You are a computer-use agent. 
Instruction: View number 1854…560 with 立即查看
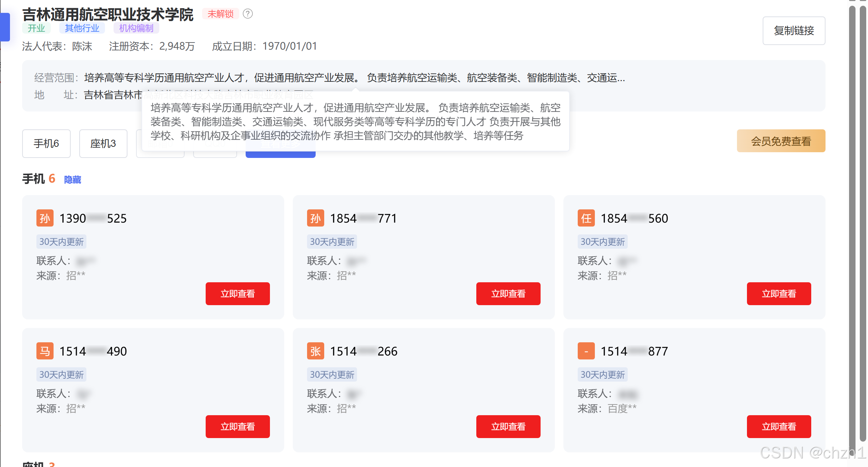coord(778,294)
